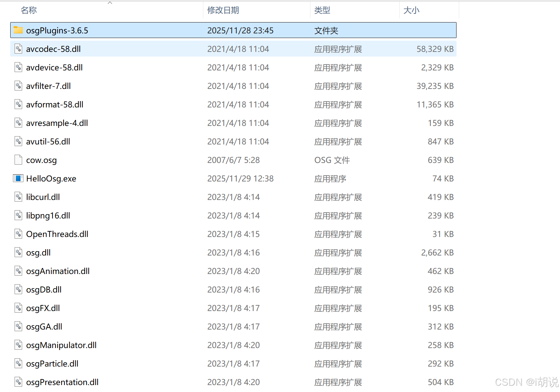Click the avformat-58.dll file icon
Viewport: 560px width, 392px height.
tap(18, 104)
